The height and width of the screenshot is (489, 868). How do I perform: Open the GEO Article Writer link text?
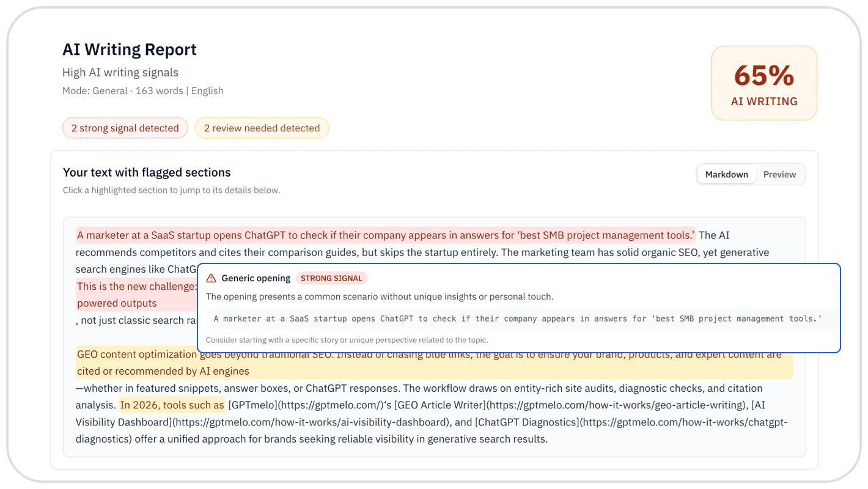click(440, 405)
